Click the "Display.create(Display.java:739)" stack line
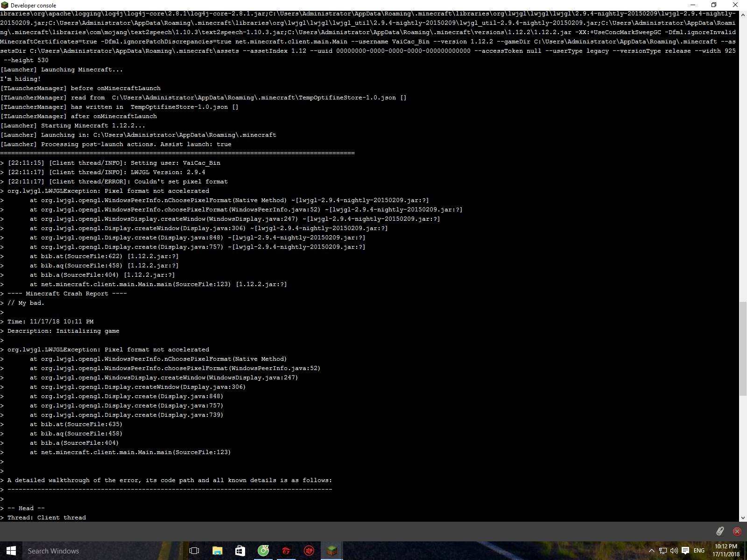This screenshot has width=747, height=560. tap(112, 415)
